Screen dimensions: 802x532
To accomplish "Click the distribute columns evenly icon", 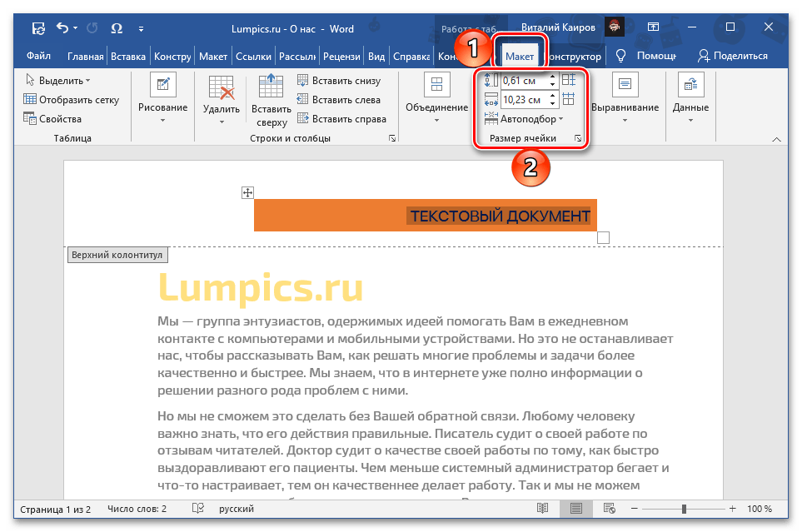I will coord(569,99).
